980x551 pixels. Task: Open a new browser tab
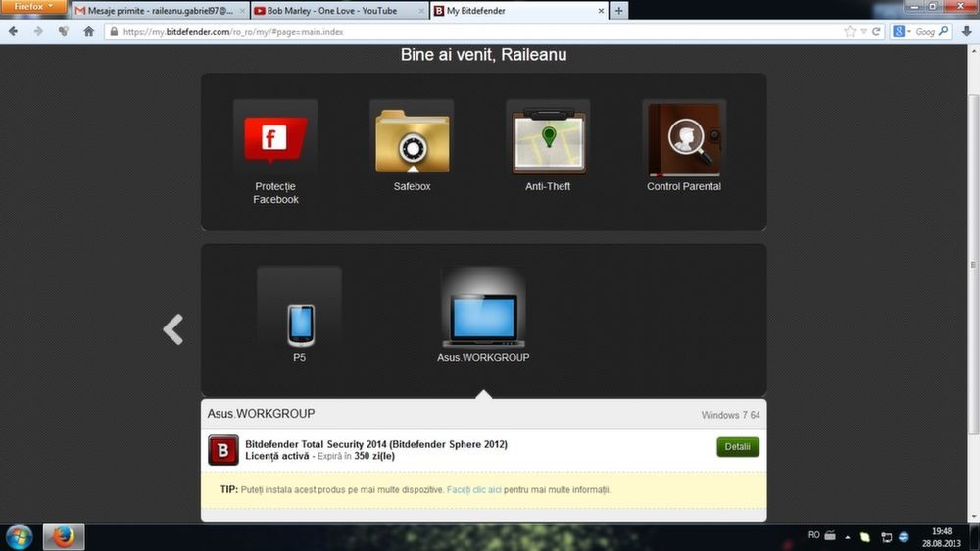[617, 11]
